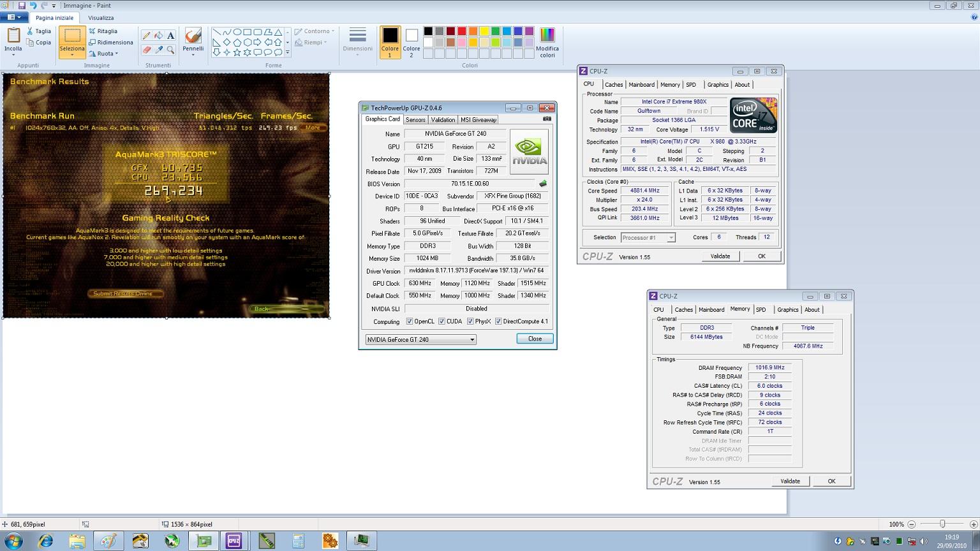
Task: Click the Undo arrow in Paint title bar
Action: click(33, 6)
